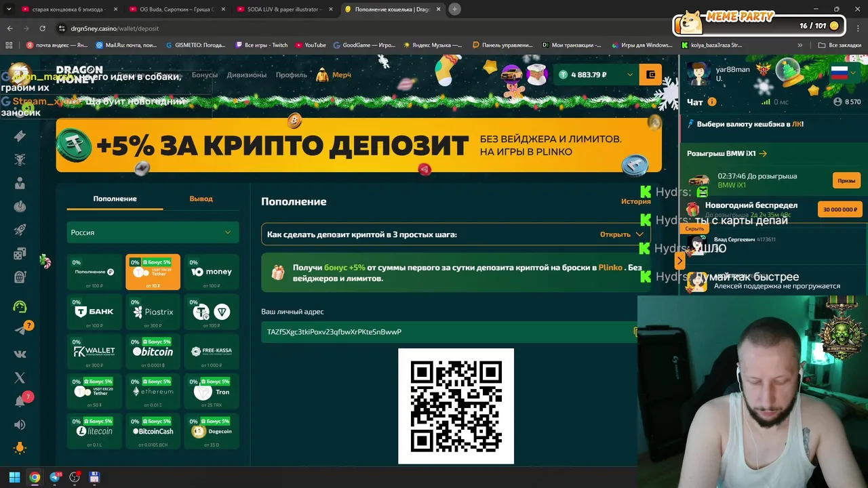Image resolution: width=868 pixels, height=488 pixels.
Task: Open the YouTube bookmark
Action: coord(310,45)
